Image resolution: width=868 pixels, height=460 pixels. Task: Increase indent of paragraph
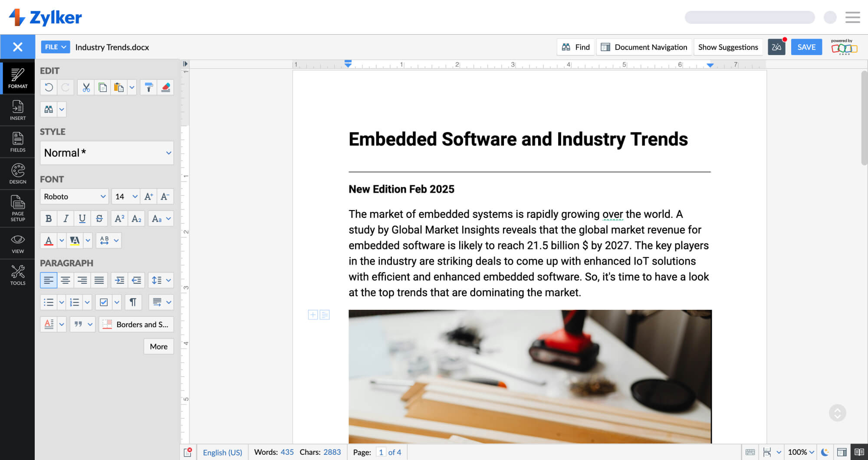point(119,280)
